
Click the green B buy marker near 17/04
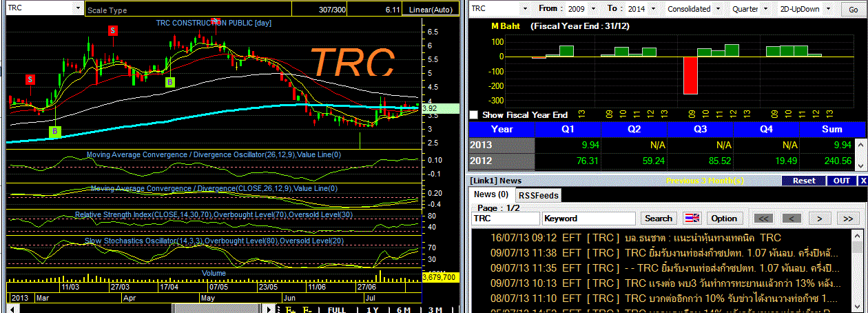(x=169, y=82)
